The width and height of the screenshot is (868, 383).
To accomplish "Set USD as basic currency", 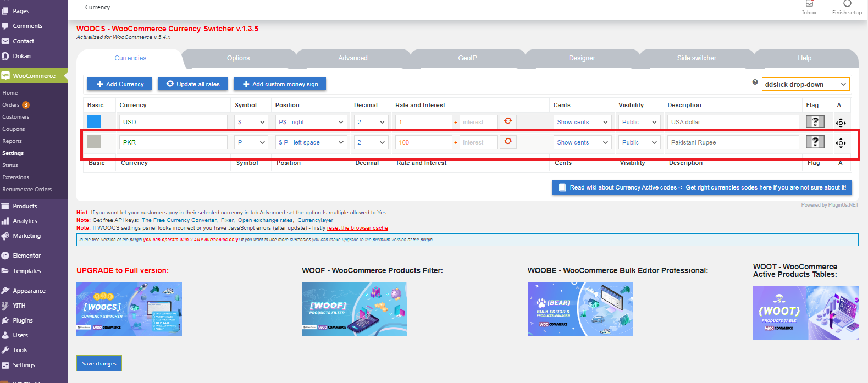I will pyautogui.click(x=94, y=121).
